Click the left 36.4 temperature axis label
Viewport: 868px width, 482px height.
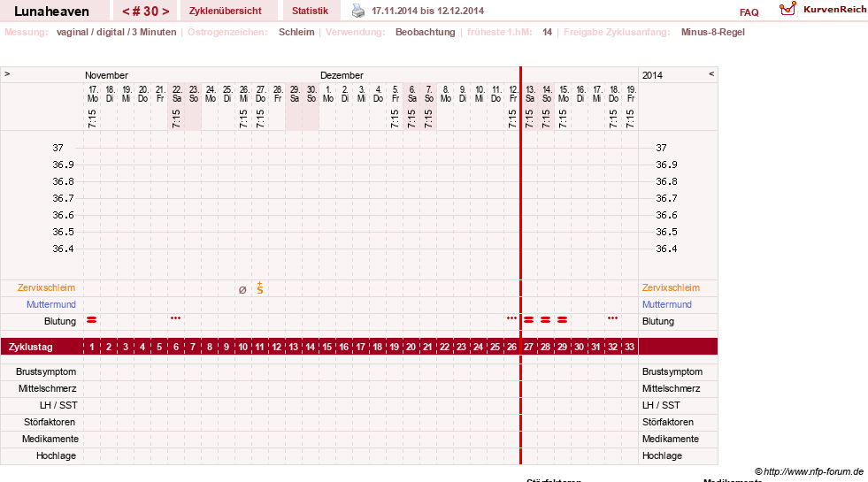[x=63, y=249]
